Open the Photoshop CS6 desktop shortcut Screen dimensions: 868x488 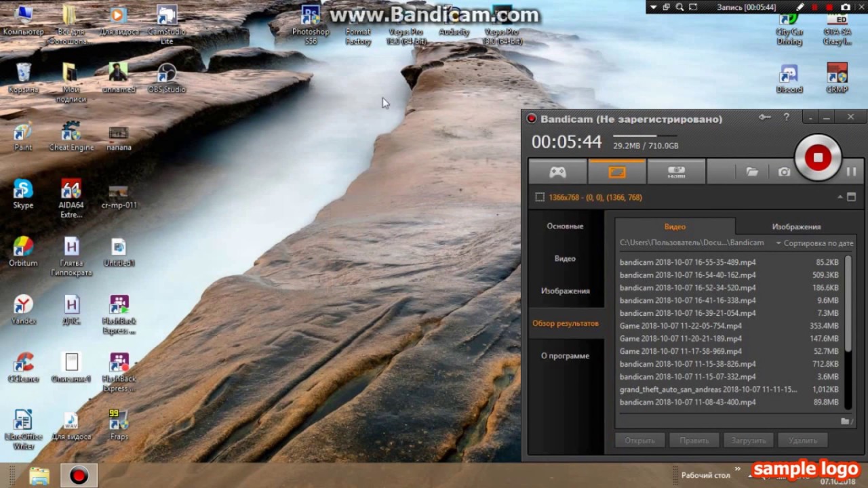311,26
